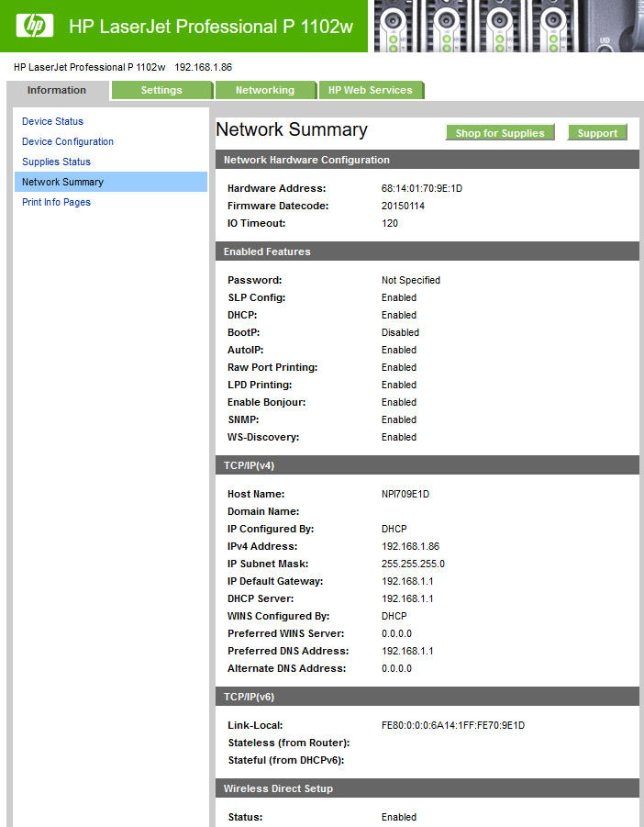
Task: Open the Settings tab
Action: [161, 90]
